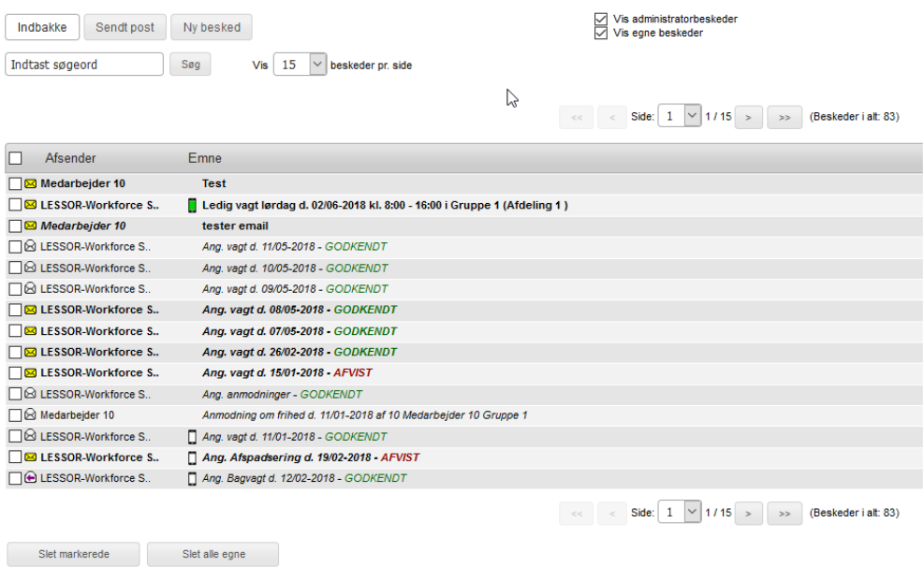Click opened envelope icon for 11/05-2018 message
The image size is (924, 581).
tap(31, 247)
